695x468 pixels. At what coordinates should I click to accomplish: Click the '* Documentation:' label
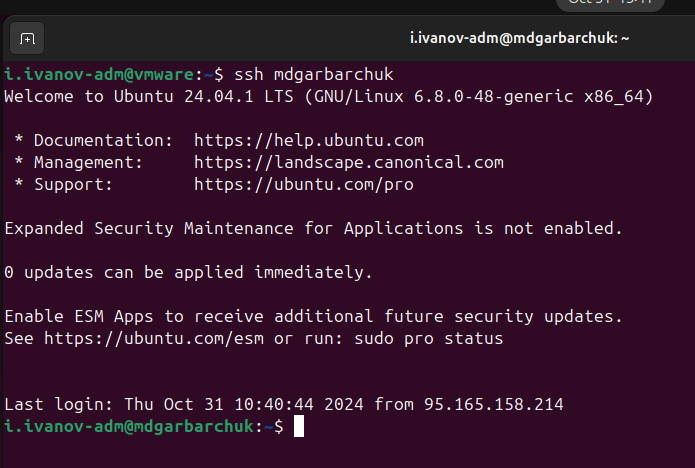coord(93,140)
